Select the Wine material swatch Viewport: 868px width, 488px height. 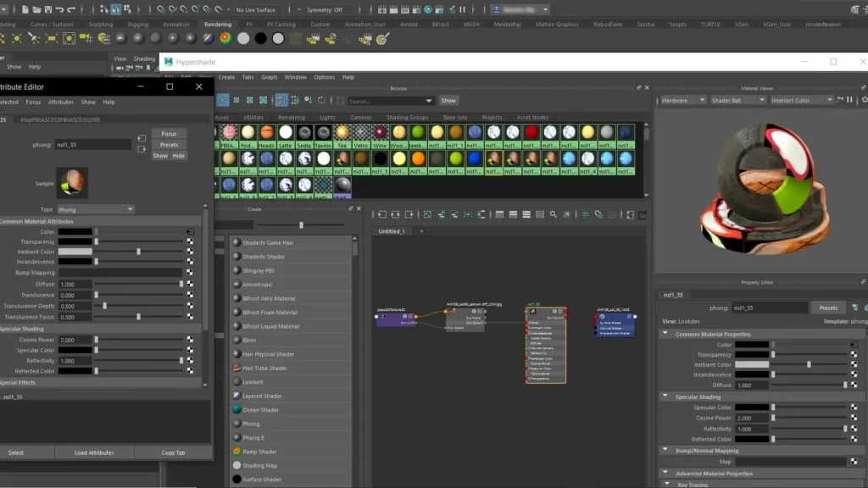click(380, 136)
